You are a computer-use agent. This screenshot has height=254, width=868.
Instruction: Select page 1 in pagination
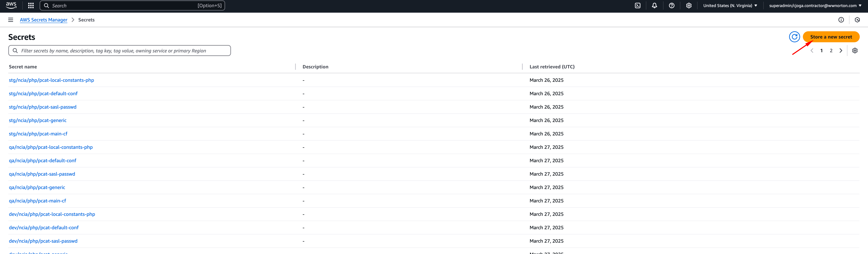click(821, 51)
